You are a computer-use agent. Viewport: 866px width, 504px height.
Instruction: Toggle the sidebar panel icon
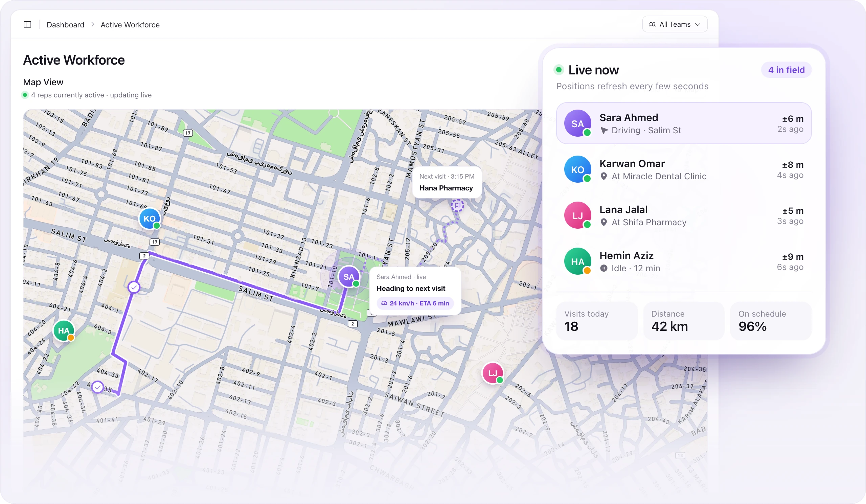(x=27, y=24)
